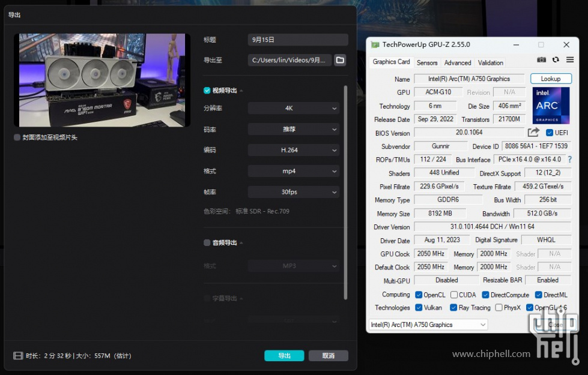Switch to the Advanced tab
The width and height of the screenshot is (588, 375).
[458, 63]
